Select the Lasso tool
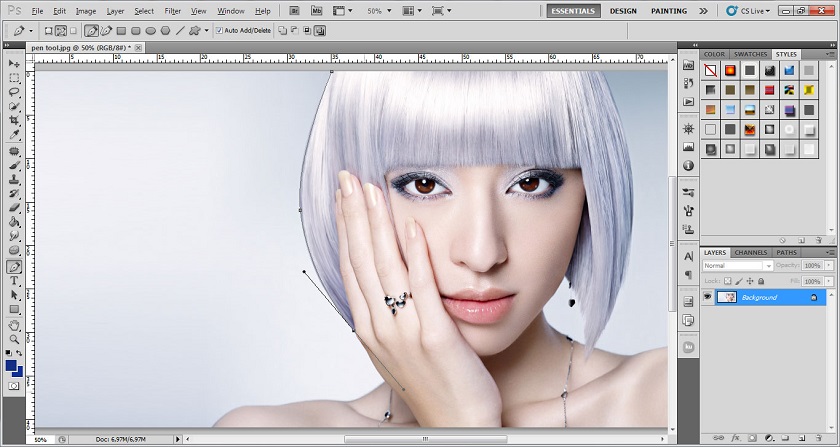 (14, 91)
